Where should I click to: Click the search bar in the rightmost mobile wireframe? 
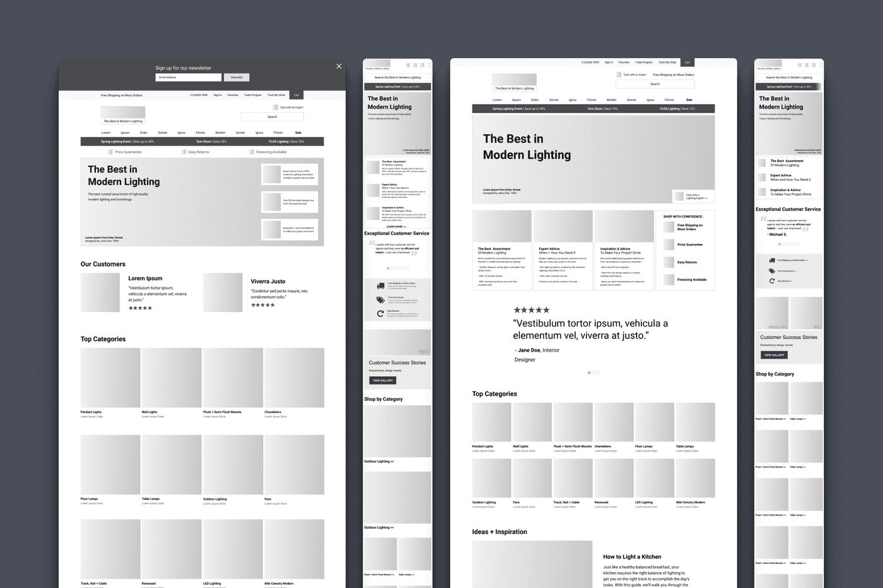pos(789,78)
